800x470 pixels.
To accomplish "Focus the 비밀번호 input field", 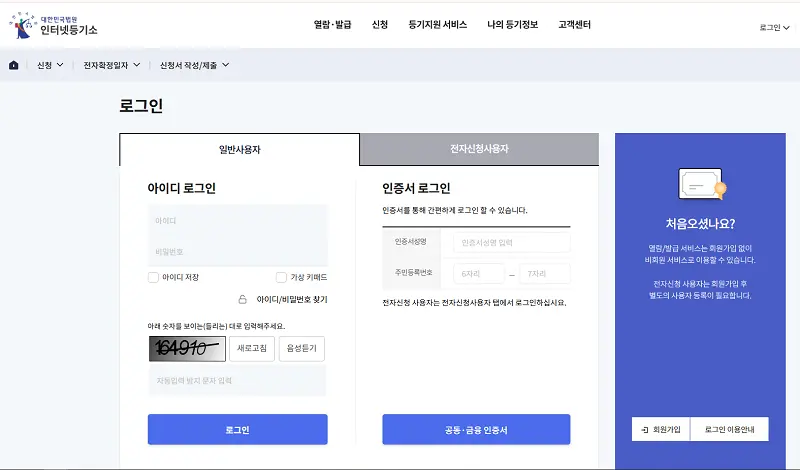I will pyautogui.click(x=238, y=252).
